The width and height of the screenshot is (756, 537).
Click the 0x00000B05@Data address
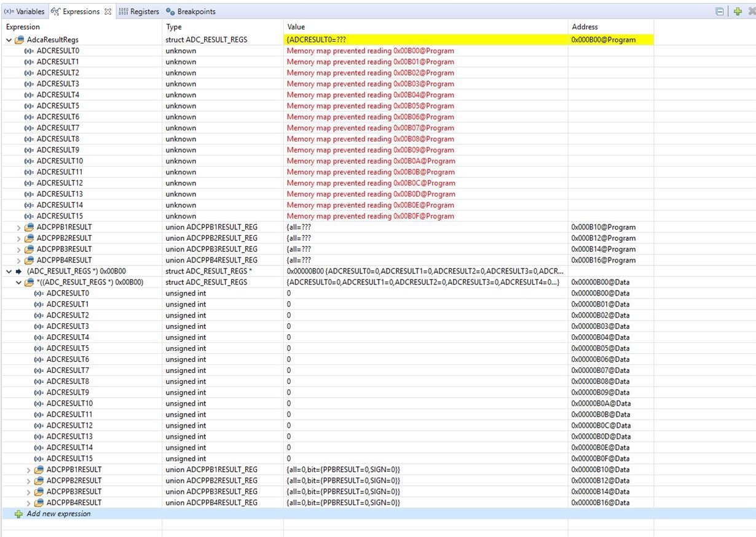coord(600,348)
